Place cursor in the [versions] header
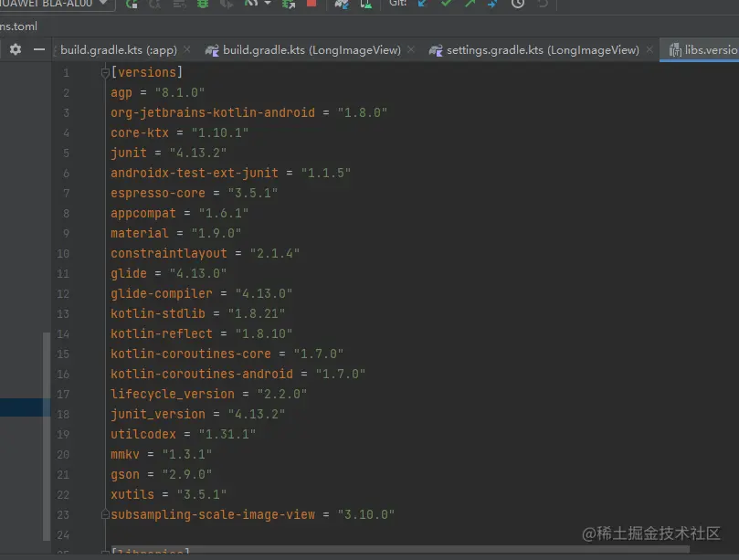 pyautogui.click(x=146, y=72)
